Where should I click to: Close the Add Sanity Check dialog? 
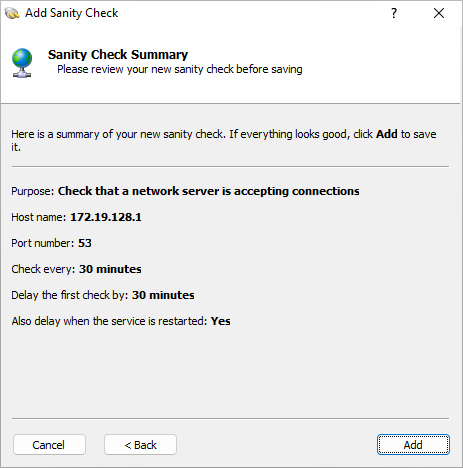coord(439,13)
